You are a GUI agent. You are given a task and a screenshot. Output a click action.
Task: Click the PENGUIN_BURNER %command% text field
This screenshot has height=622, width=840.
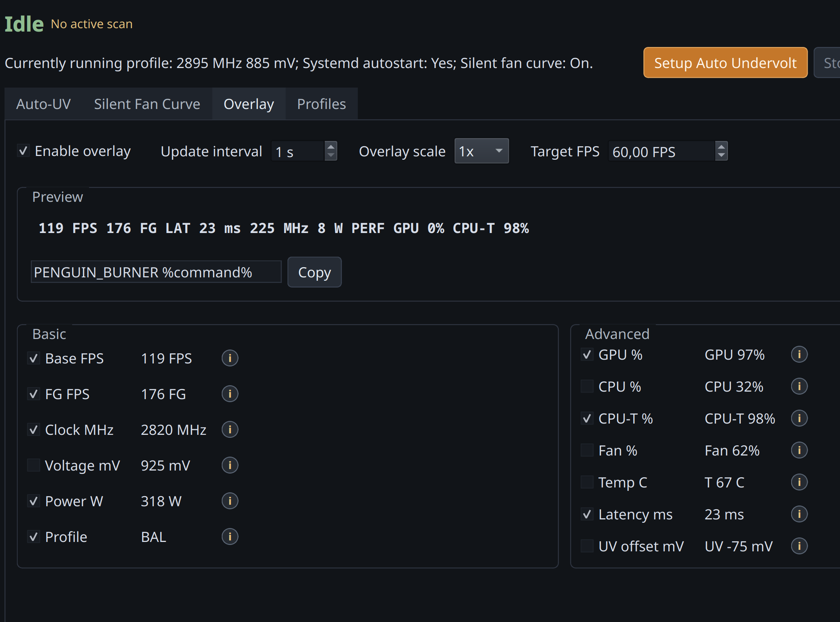pyautogui.click(x=156, y=272)
